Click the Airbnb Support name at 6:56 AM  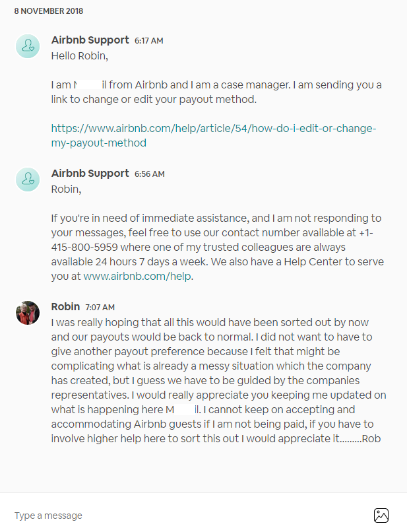click(x=90, y=174)
